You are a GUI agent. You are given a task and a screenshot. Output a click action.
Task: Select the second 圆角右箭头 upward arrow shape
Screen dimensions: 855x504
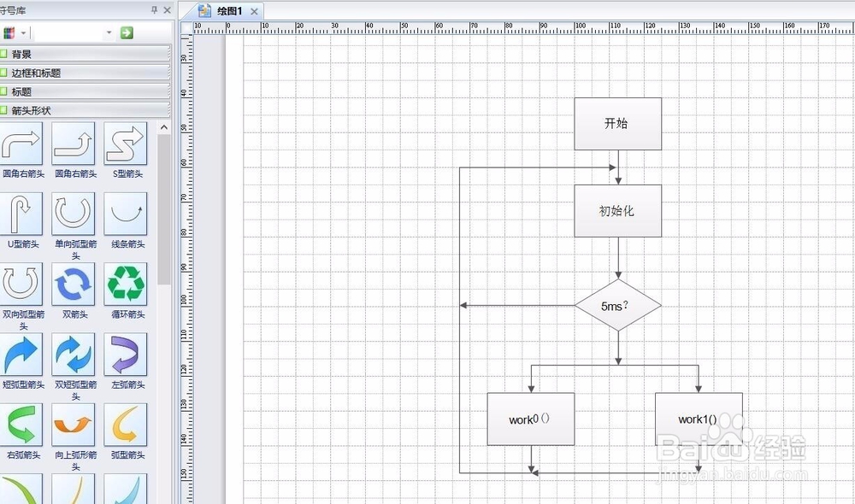pyautogui.click(x=73, y=144)
